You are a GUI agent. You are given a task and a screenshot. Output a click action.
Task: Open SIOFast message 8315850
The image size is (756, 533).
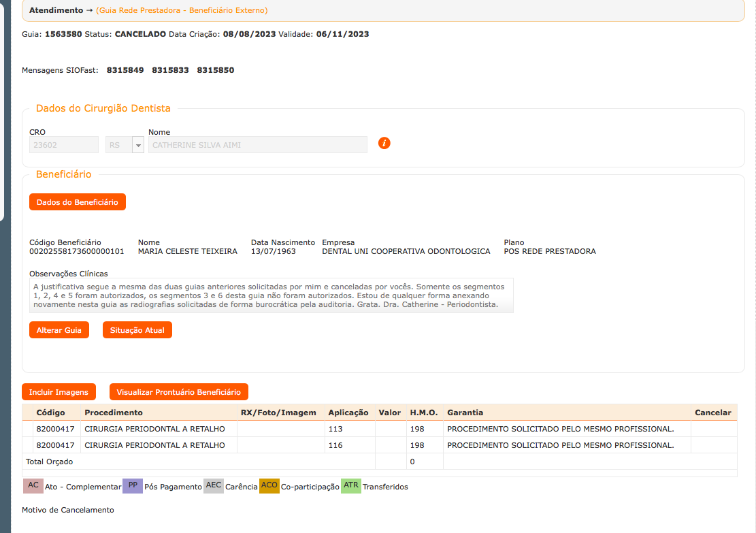(x=216, y=70)
